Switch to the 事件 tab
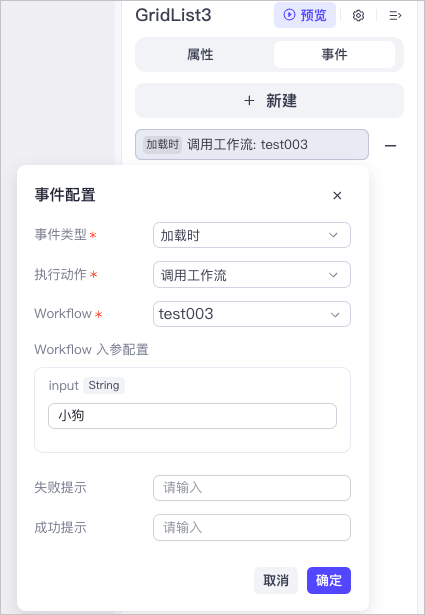Viewport: 425px width, 615px height. tap(334, 55)
